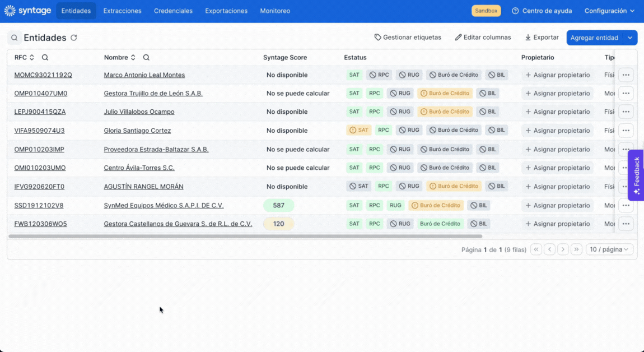The image size is (644, 352).
Task: Change rows per page 10 / página
Action: [x=609, y=249]
